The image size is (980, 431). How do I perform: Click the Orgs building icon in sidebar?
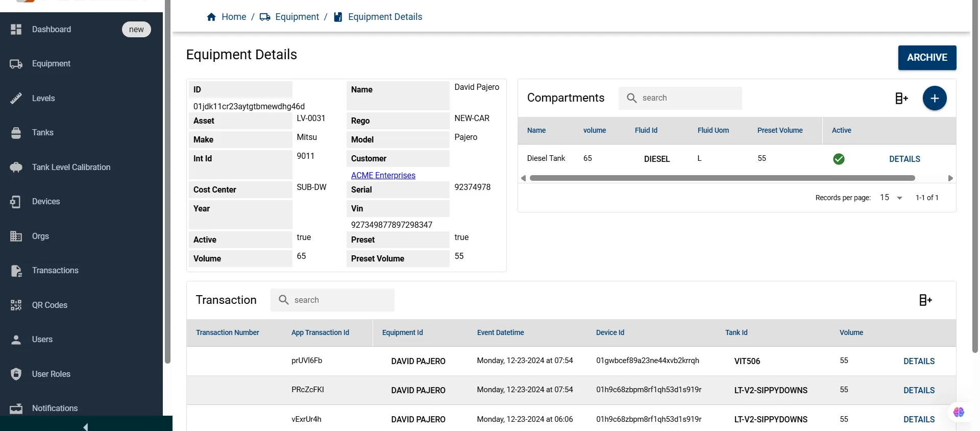click(x=16, y=236)
